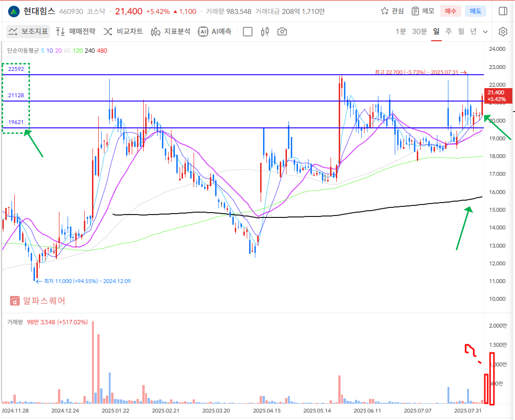The width and height of the screenshot is (515, 420).
Task: Click 2025.04.15 date on time axis
Action: [x=267, y=410]
